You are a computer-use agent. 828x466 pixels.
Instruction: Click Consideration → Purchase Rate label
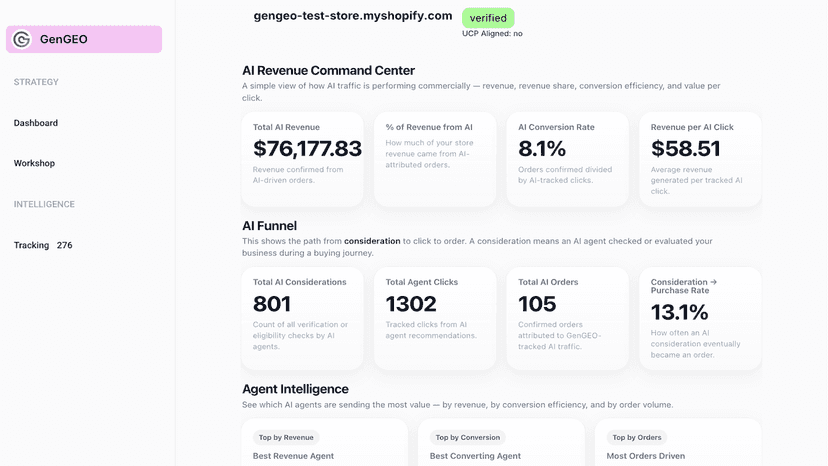point(683,286)
